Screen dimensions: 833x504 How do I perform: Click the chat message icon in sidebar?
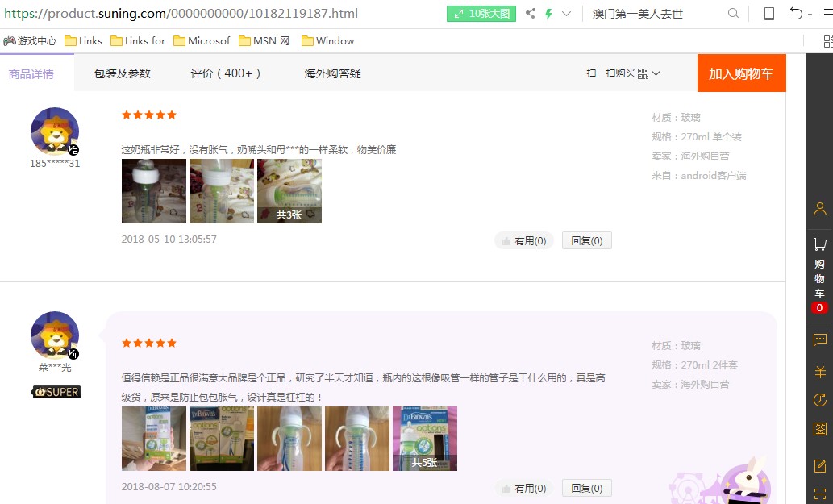coord(820,340)
